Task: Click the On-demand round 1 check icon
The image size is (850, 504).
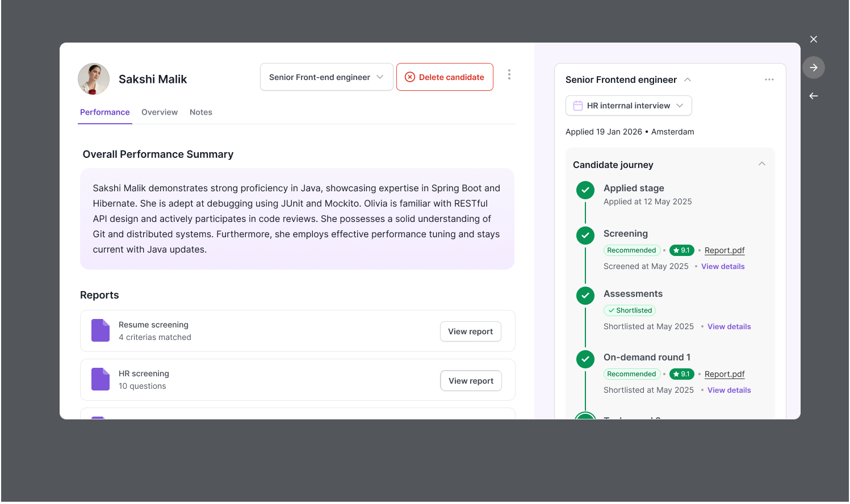Action: point(585,359)
